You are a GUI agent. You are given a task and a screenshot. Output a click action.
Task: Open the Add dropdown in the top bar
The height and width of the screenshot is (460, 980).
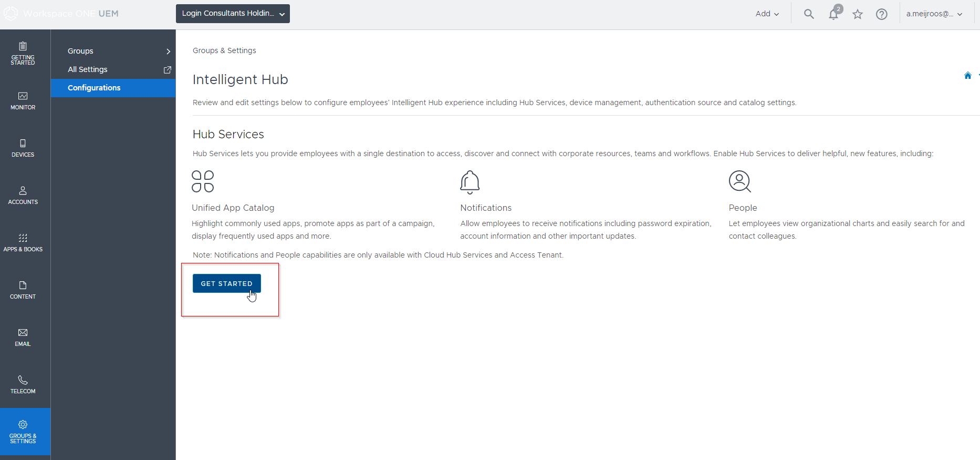point(767,14)
